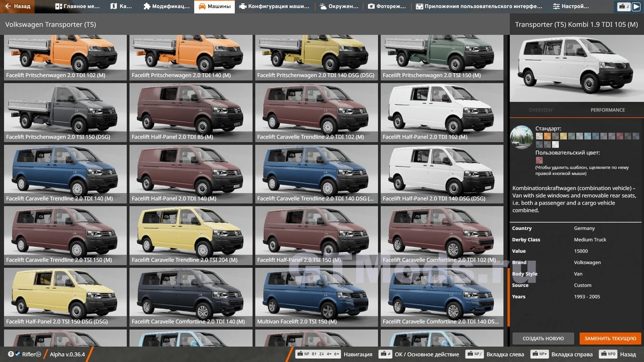This screenshot has width=644, height=362.
Task: Click the ЗАМЕНИТЬ ТЕКУЩУЮ button
Action: tap(611, 338)
